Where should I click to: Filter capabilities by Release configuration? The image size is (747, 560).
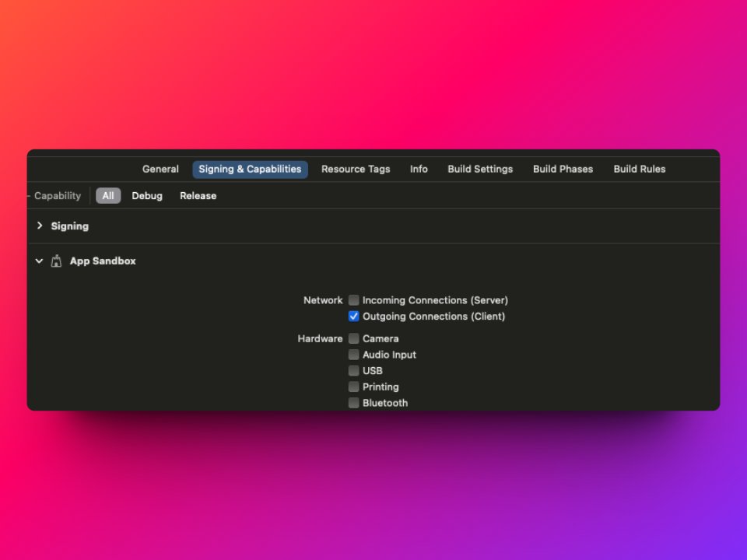pyautogui.click(x=198, y=196)
